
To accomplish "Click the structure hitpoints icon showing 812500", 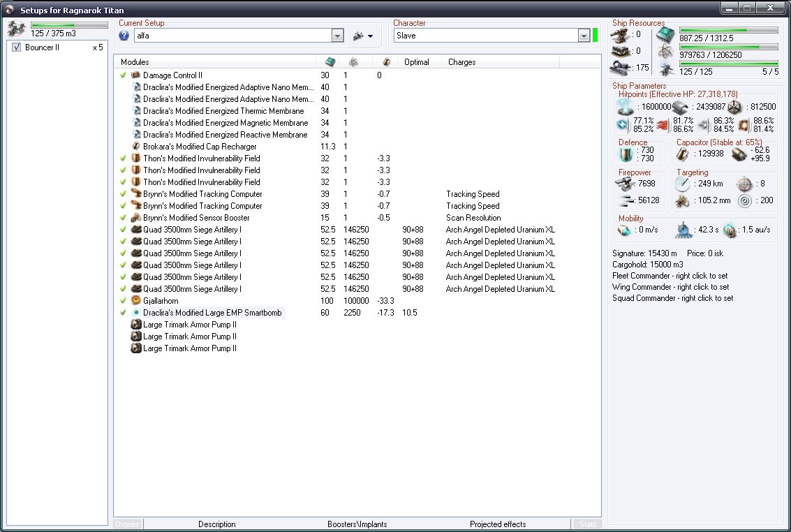I will pyautogui.click(x=735, y=107).
